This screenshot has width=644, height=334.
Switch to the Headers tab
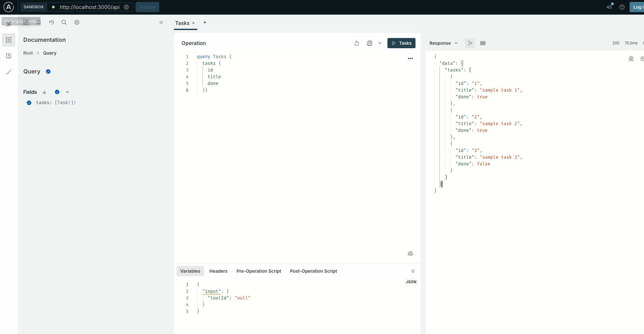tap(218, 271)
